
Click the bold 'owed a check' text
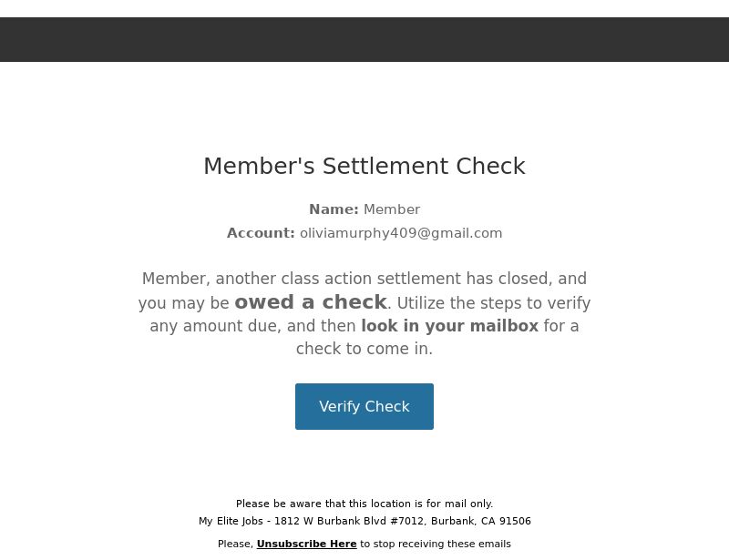(x=311, y=302)
